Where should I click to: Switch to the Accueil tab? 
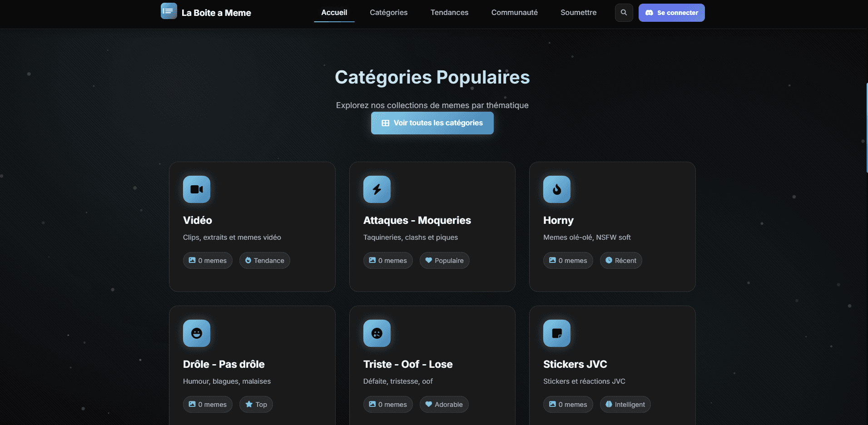click(334, 13)
